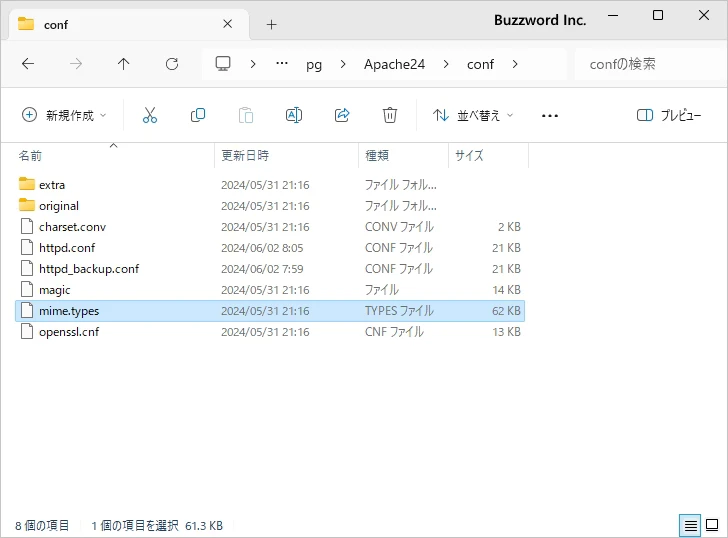Open the pg breadcrumb folder
This screenshot has height=538, width=728.
click(314, 65)
